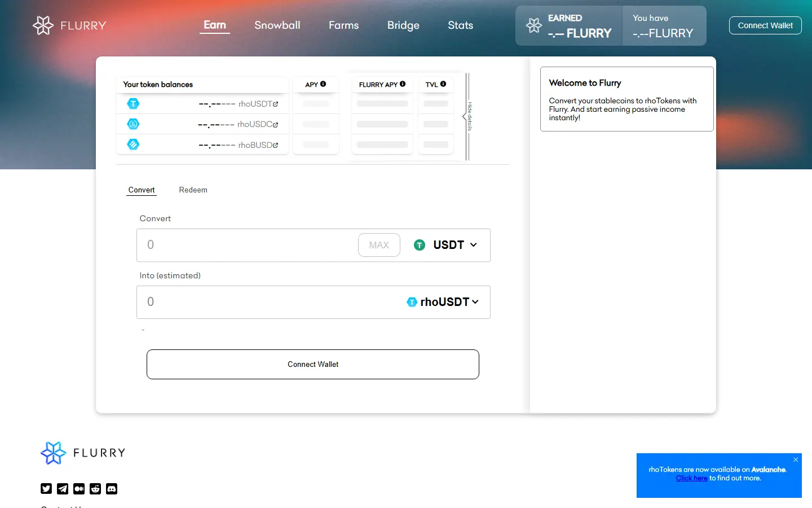Screen dimensions: 812x508
Task: Click the rhoUSDC token hexagon icon
Action: [133, 124]
